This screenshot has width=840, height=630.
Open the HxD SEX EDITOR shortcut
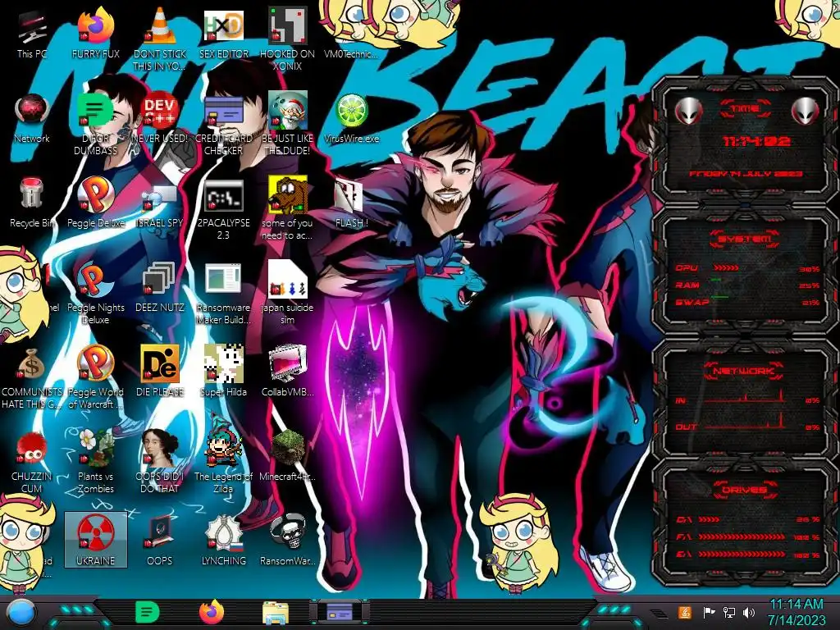(224, 34)
